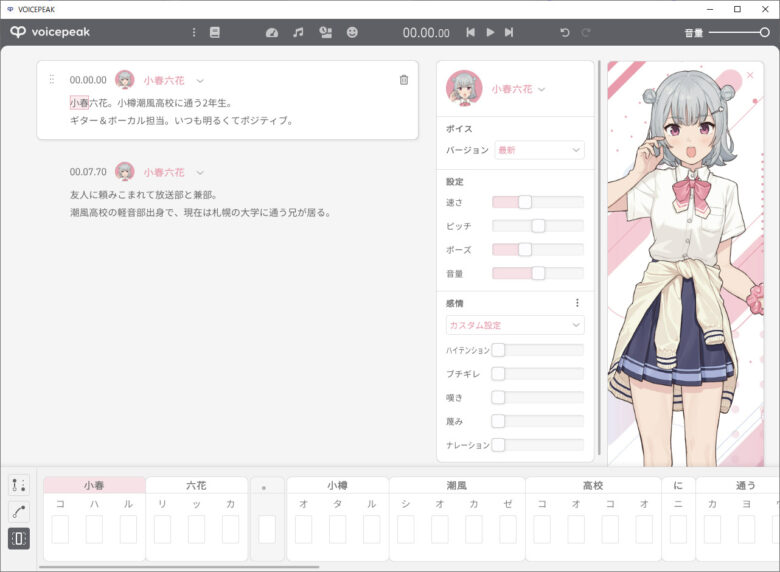Click the 潮風高校の軽音部出身で text line
This screenshot has width=780, height=572.
[x=200, y=212]
